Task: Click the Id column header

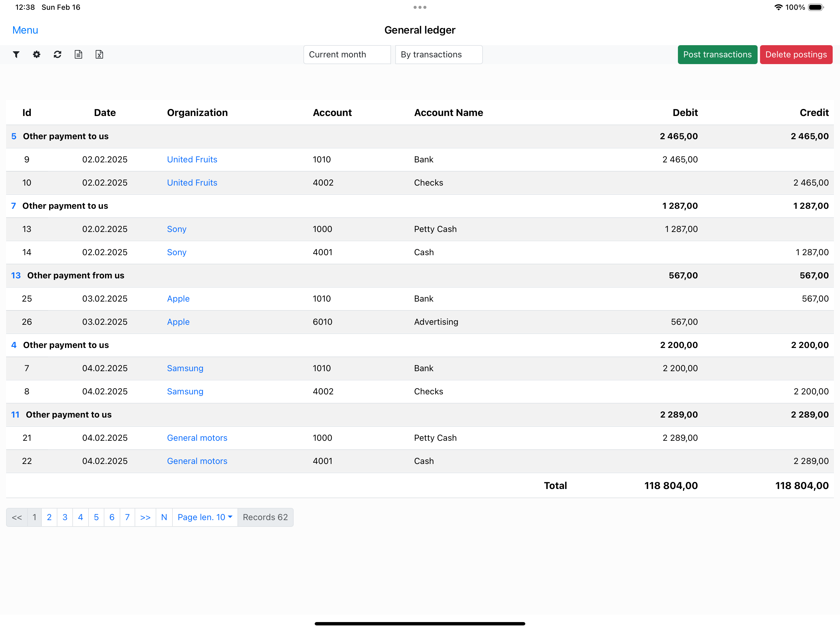Action: (27, 113)
